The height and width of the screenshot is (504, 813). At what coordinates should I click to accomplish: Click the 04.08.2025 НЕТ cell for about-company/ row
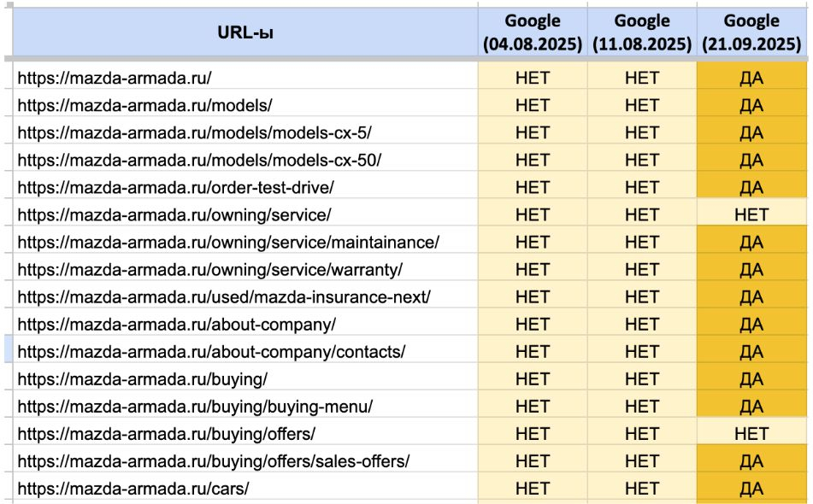coord(532,324)
